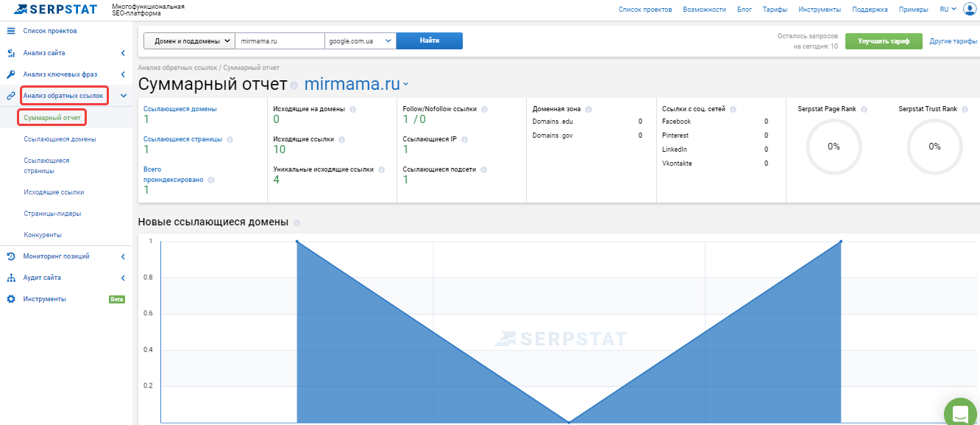Viewport: 980px width, 425px height.
Task: Click the info icon beside the Суммарный отчет heading
Action: (x=294, y=85)
